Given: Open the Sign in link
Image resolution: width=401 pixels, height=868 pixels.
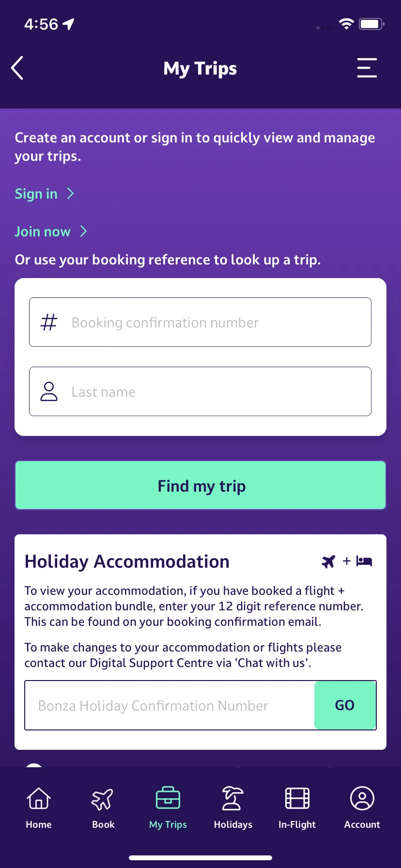Looking at the screenshot, I should [x=36, y=194].
